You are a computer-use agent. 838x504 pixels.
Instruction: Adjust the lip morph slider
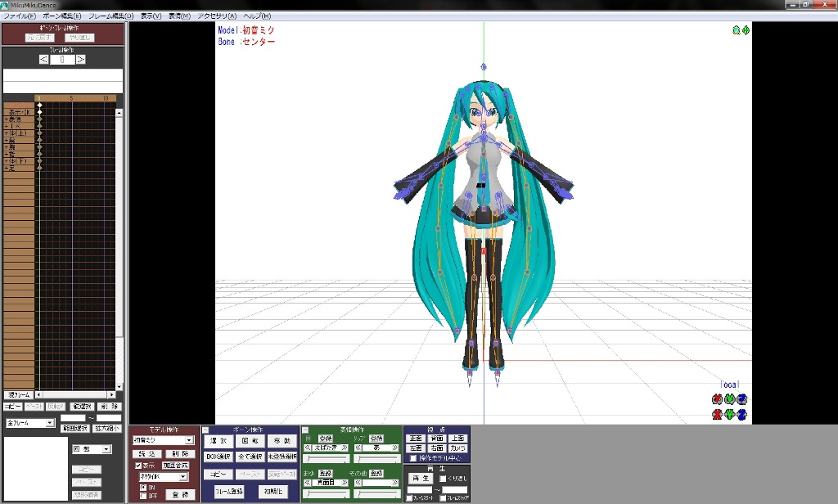pos(376,458)
